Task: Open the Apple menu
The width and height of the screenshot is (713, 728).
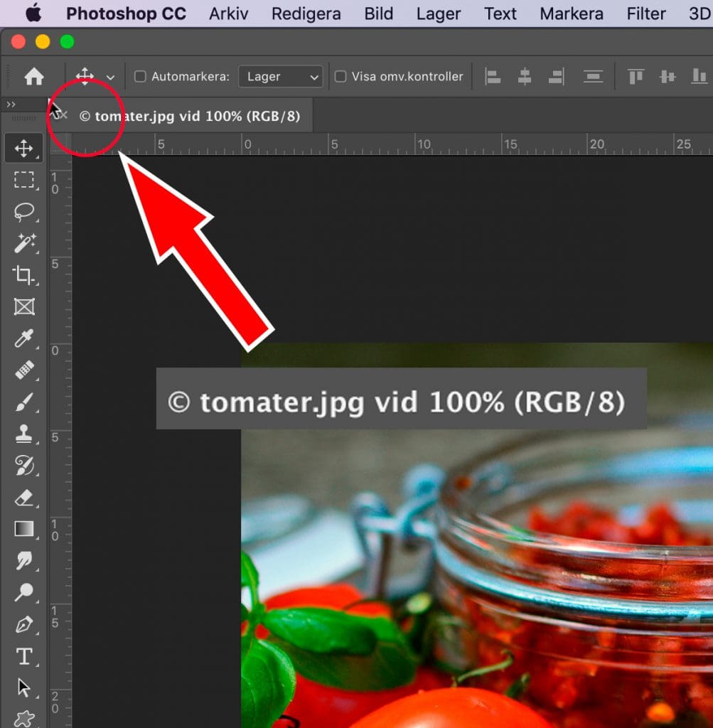Action: 34,13
